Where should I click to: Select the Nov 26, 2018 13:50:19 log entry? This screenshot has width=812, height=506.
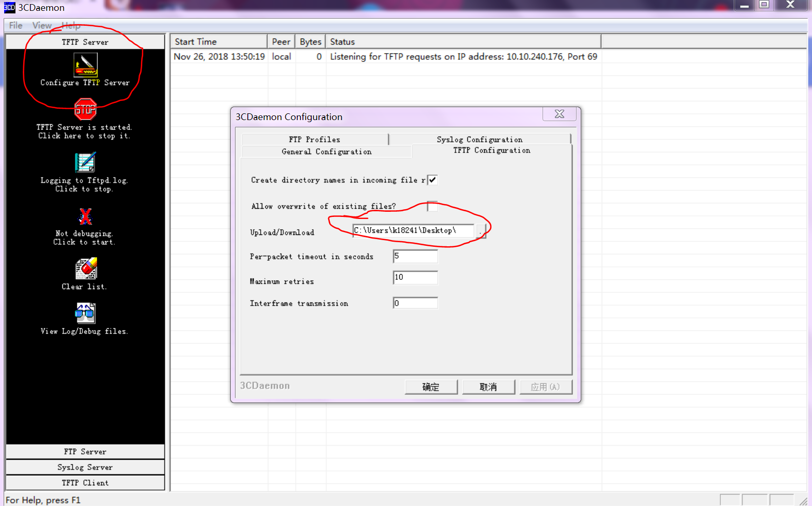tap(219, 57)
